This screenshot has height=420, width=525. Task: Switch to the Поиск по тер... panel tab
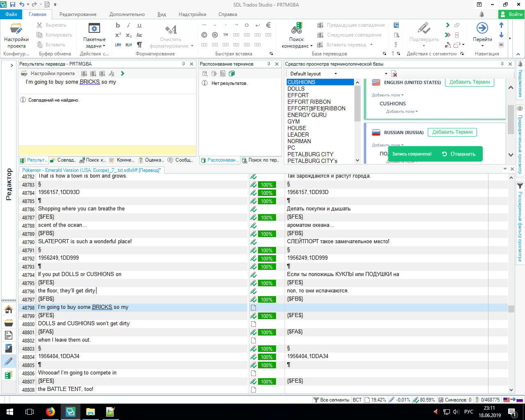click(x=261, y=160)
